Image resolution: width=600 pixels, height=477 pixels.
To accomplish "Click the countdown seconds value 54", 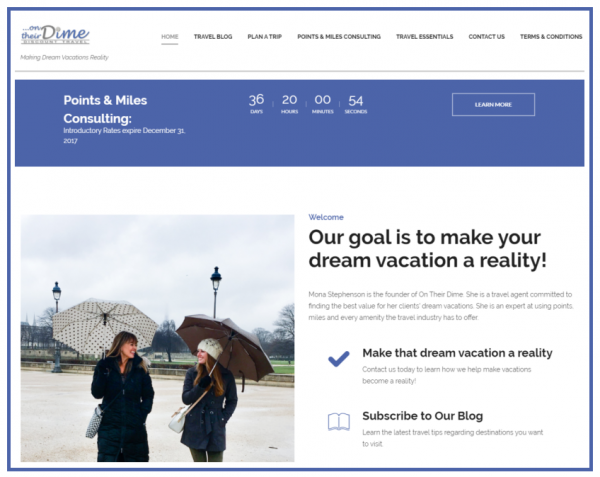I will [x=355, y=101].
